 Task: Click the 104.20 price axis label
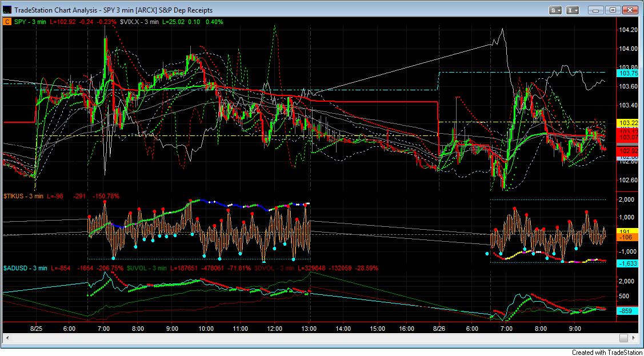(x=629, y=30)
